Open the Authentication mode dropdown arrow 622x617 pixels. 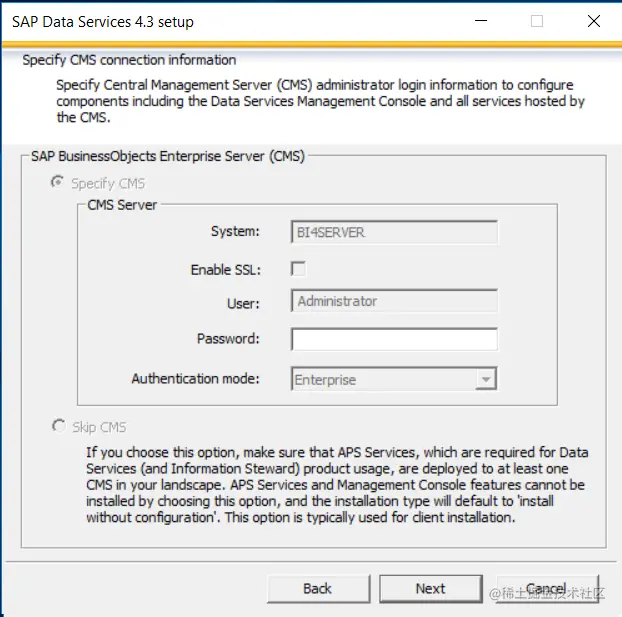(486, 379)
